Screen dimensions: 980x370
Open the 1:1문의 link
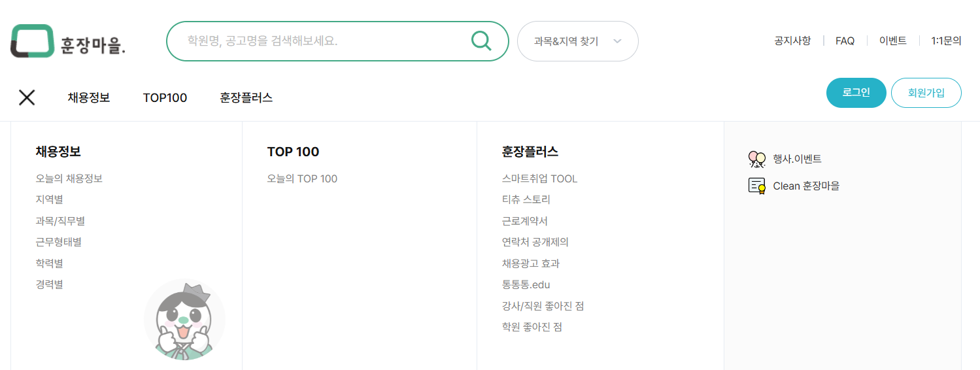pos(946,41)
